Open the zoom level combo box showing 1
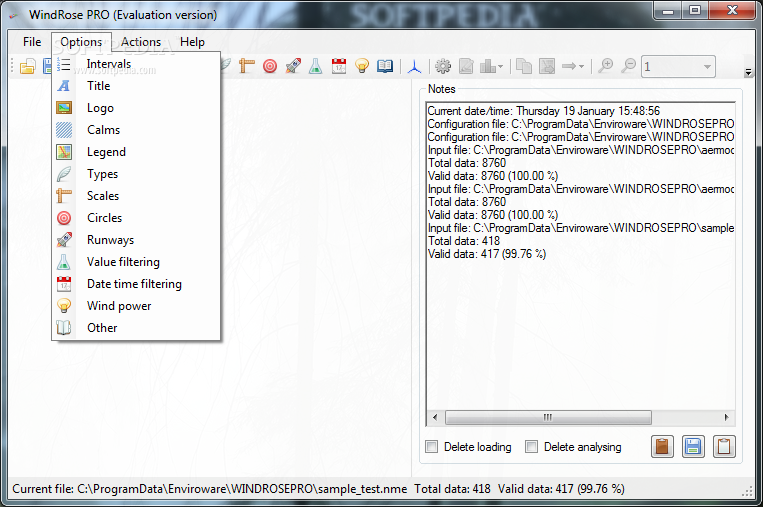 678,66
